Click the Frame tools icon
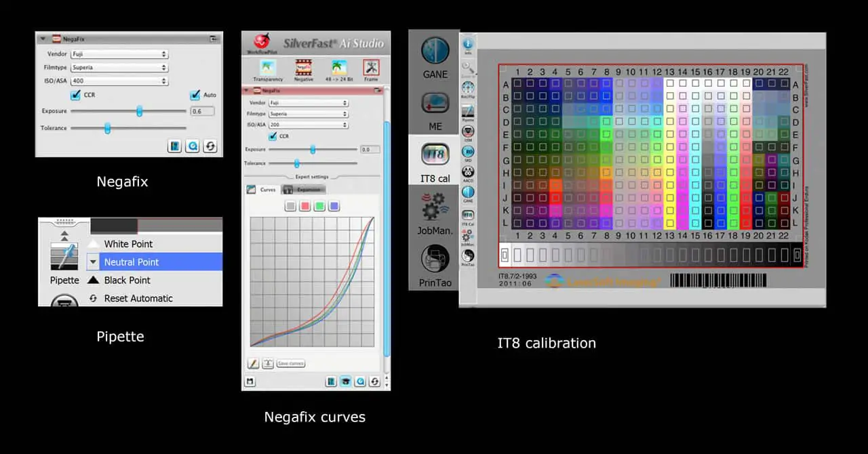Viewport: 868px width, 454px height. (x=371, y=68)
